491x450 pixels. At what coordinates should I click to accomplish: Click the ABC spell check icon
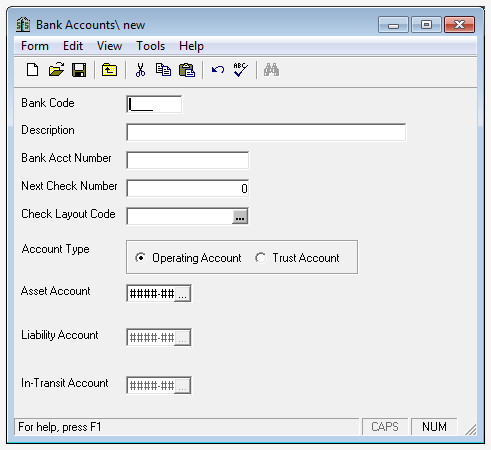[240, 70]
